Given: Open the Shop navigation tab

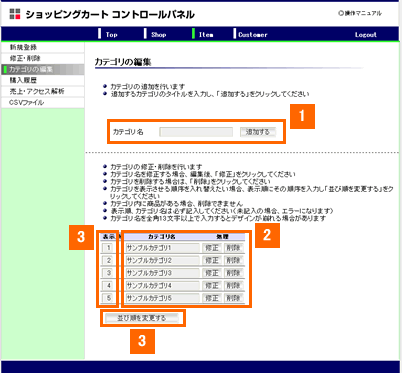Looking at the screenshot, I should tap(158, 34).
